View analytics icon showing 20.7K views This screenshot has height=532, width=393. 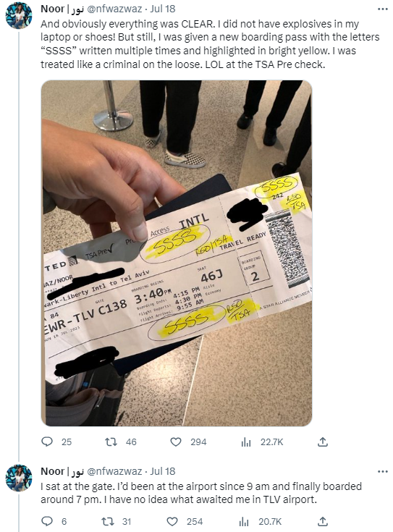[244, 522]
